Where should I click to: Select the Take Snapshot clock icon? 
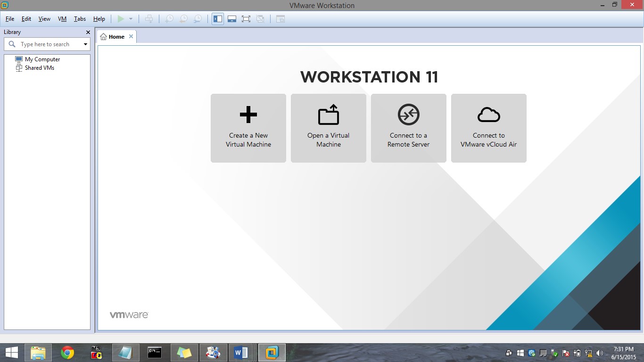[170, 19]
